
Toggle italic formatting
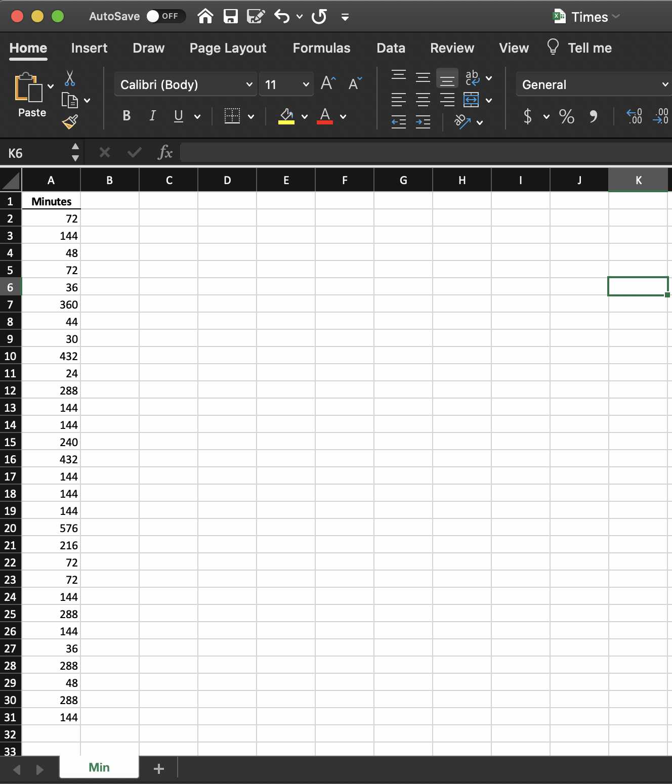152,116
